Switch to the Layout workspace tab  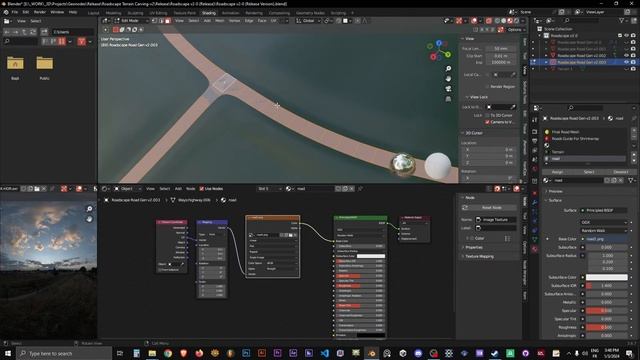tap(93, 13)
